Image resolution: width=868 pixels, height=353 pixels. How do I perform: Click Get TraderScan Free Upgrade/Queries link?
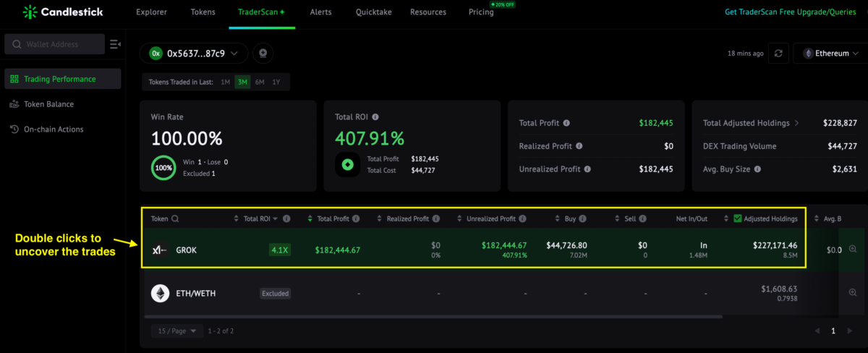tap(791, 12)
